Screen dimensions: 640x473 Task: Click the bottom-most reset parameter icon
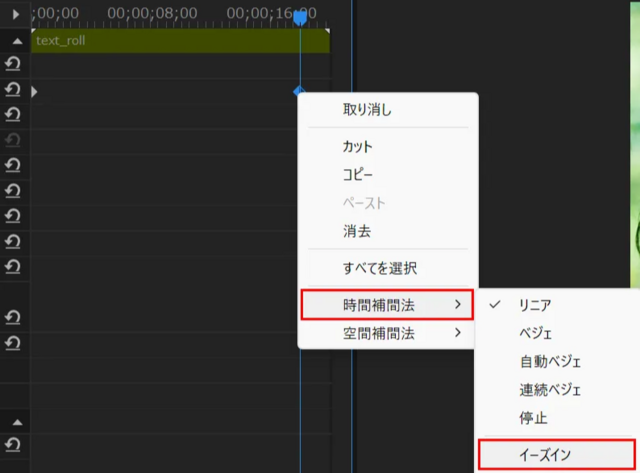click(x=13, y=444)
